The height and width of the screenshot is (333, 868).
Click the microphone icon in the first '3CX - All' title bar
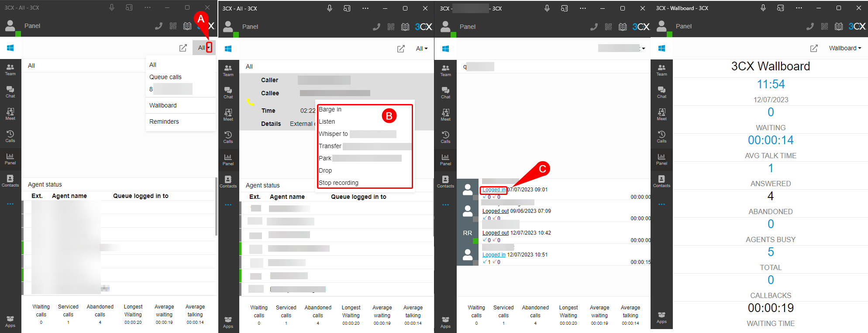112,7
